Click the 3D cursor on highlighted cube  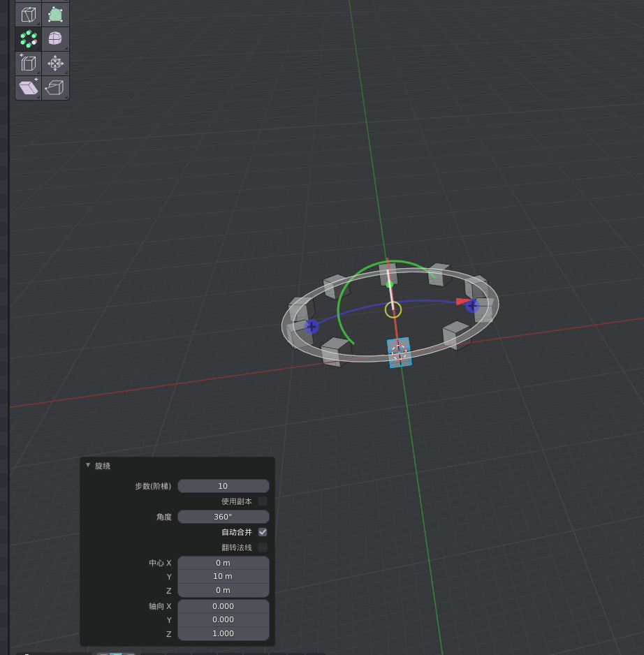(399, 352)
